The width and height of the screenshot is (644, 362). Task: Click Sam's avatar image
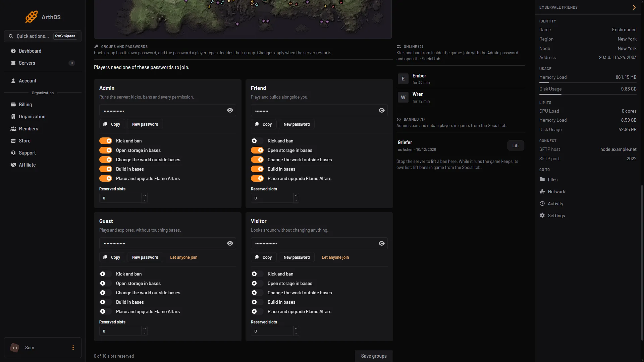pyautogui.click(x=14, y=348)
